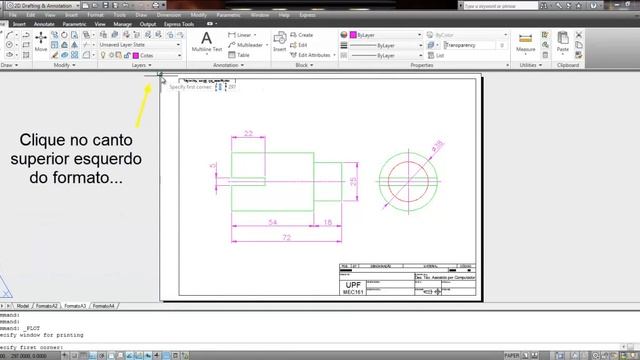Toggle the layer lightbulb on/off for Cotas

pos(103,55)
